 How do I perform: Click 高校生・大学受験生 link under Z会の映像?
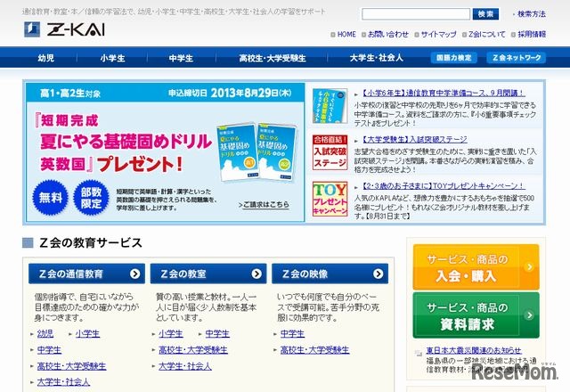(x=314, y=350)
